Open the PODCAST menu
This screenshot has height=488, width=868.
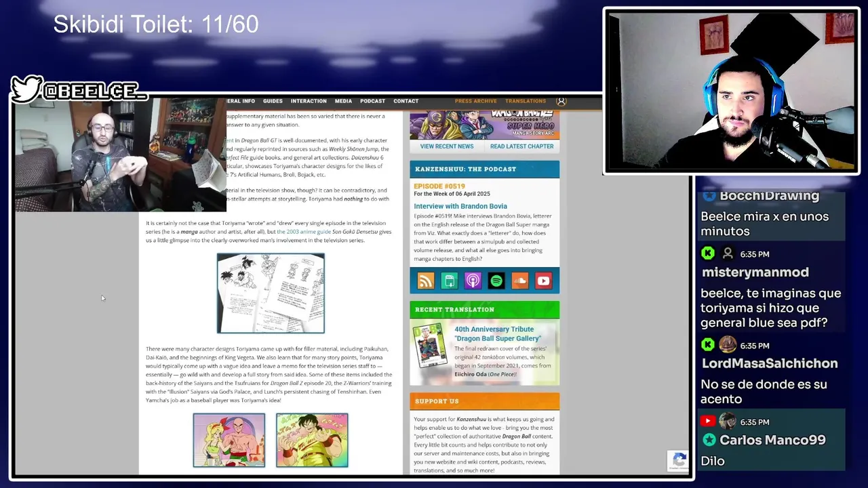[x=372, y=101]
